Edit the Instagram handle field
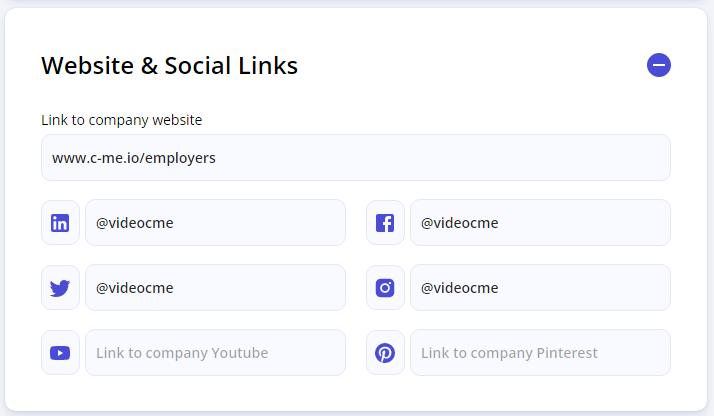 (x=540, y=288)
